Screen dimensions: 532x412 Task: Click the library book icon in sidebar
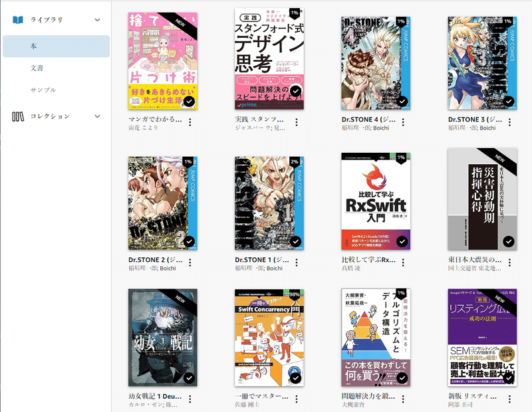pyautogui.click(x=18, y=20)
